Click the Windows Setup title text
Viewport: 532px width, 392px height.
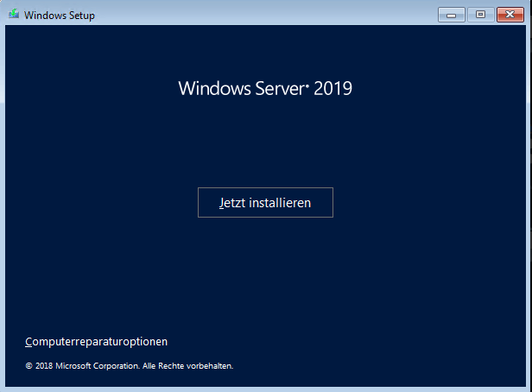click(60, 16)
